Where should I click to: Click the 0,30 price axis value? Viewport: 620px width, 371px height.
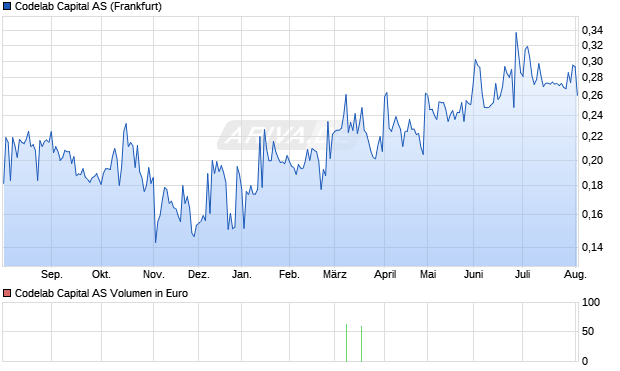click(592, 61)
